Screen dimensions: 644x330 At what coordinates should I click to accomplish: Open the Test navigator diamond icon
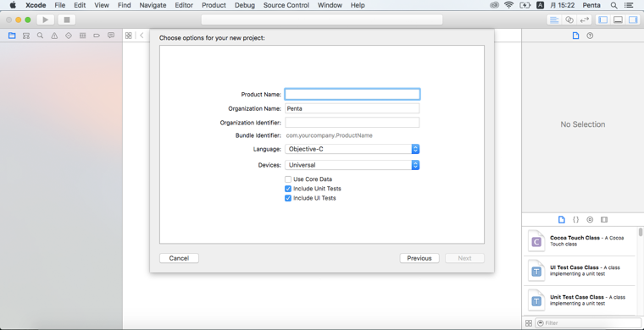click(x=69, y=36)
